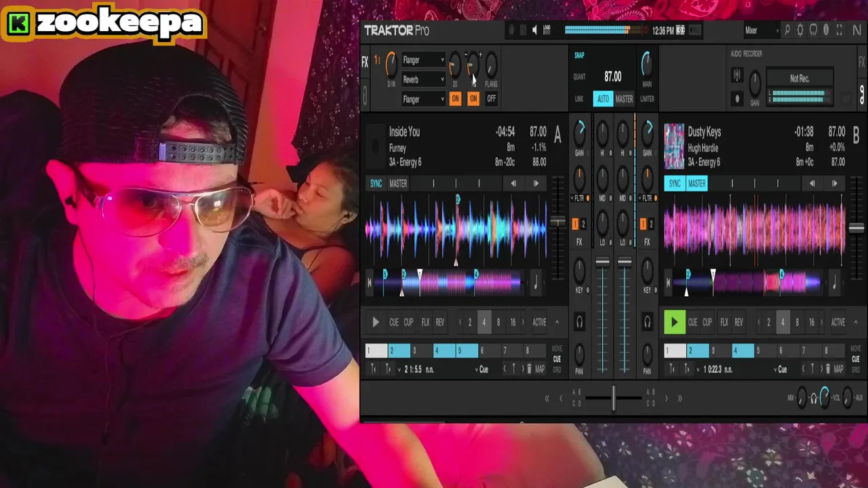Open the search magnifier icon in Traktor header
The height and width of the screenshot is (488, 868).
point(787,30)
